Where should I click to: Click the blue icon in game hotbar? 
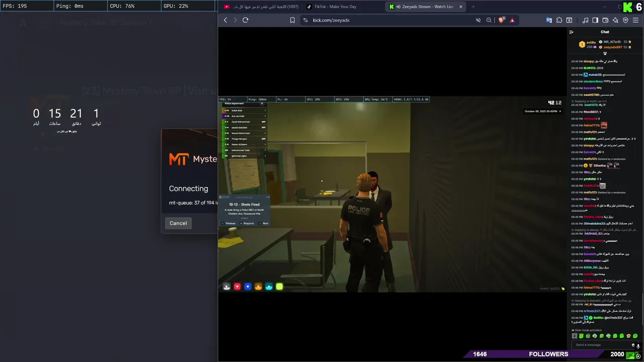pyautogui.click(x=248, y=287)
